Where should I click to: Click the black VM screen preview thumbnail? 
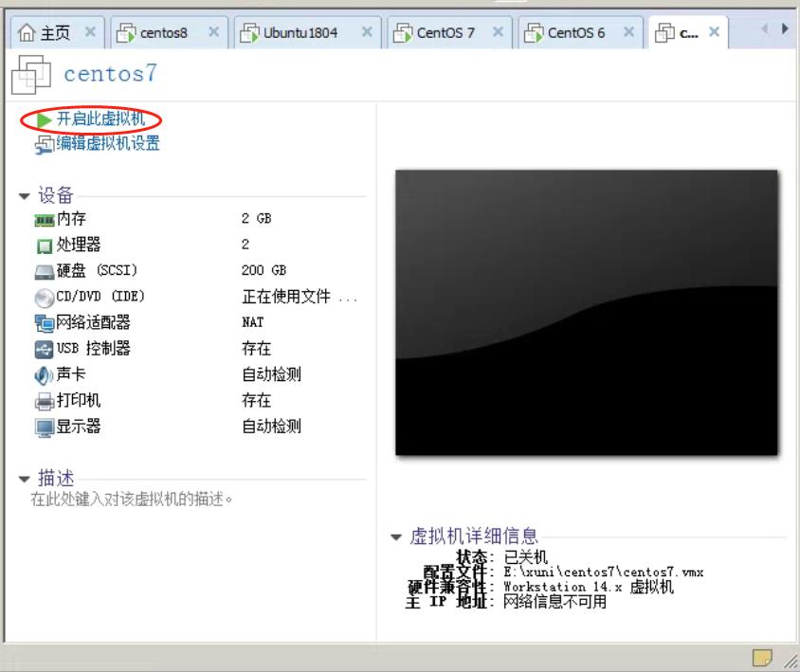click(x=587, y=313)
